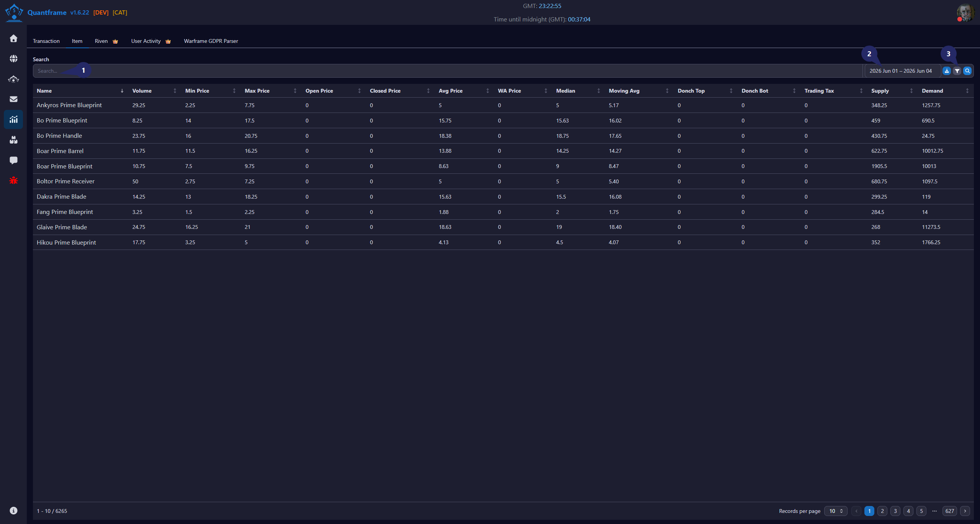Open the statistics chart icon in sidebar
Viewport: 980px width, 524px height.
[13, 119]
